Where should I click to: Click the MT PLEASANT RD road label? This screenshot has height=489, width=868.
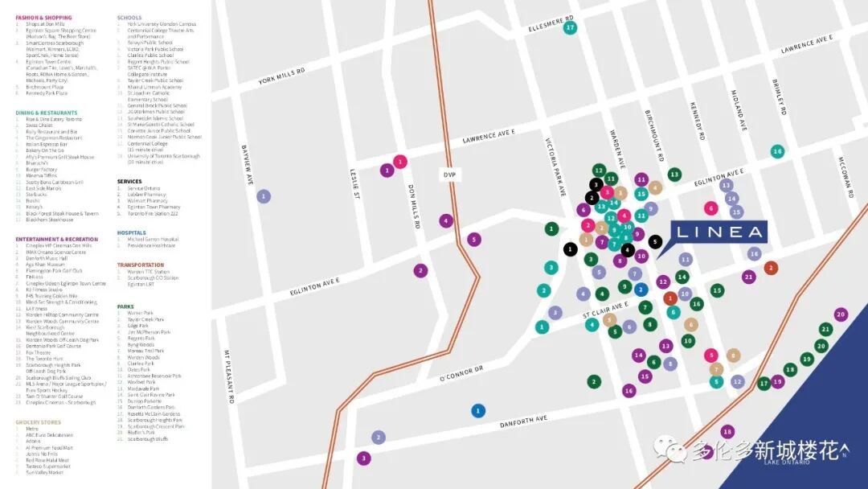(x=229, y=376)
